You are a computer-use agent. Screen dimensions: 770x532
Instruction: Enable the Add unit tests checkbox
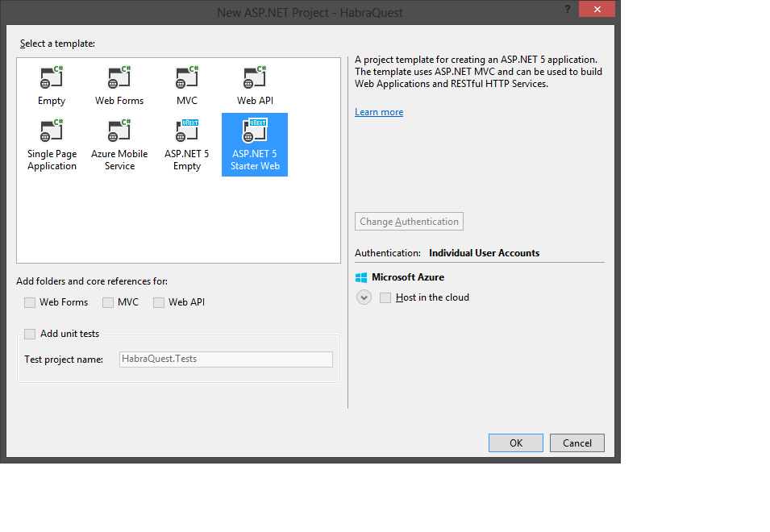pyautogui.click(x=30, y=334)
